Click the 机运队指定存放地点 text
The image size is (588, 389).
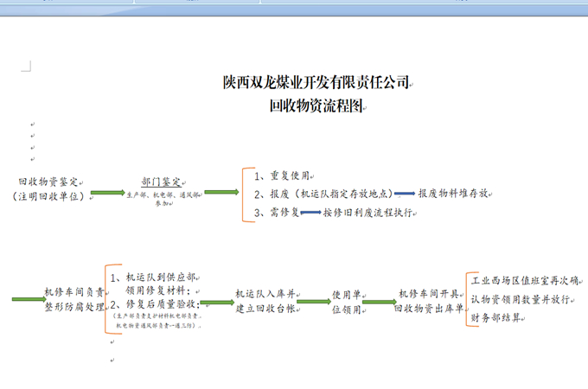[346, 194]
